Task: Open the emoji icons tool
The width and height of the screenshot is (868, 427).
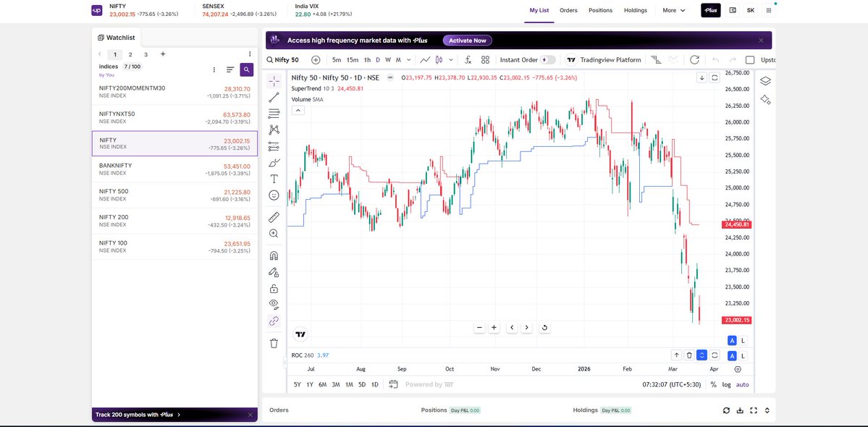Action: 274,195
